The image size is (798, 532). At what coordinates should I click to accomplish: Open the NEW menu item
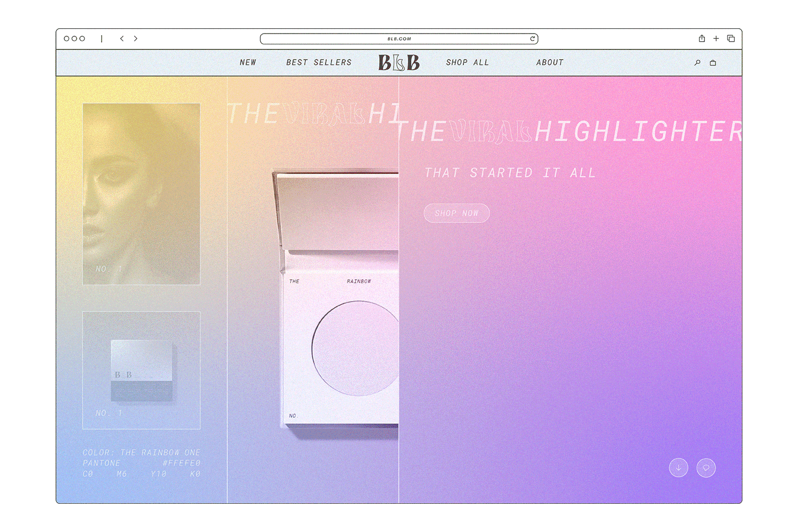[x=248, y=62]
